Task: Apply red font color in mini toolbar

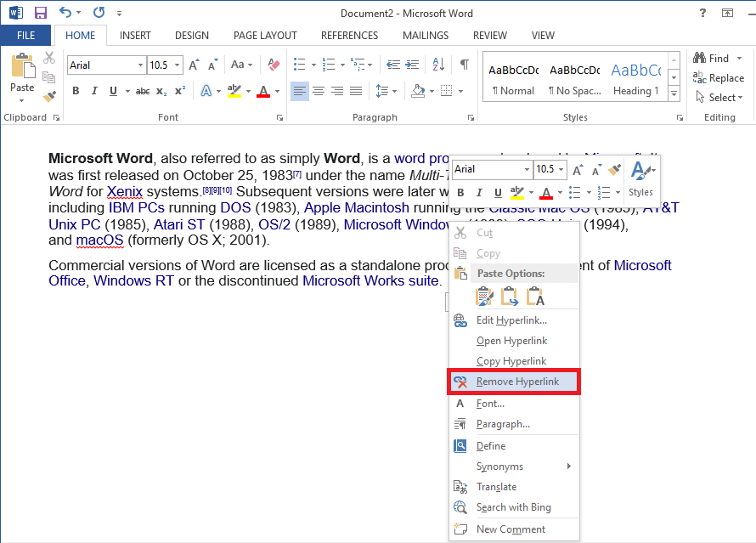Action: click(546, 193)
